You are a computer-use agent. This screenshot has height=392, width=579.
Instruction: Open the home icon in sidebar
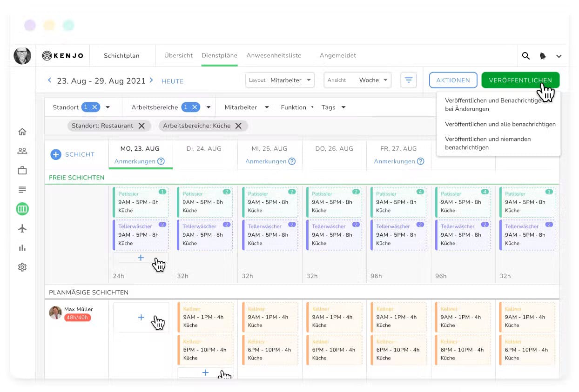pyautogui.click(x=22, y=132)
